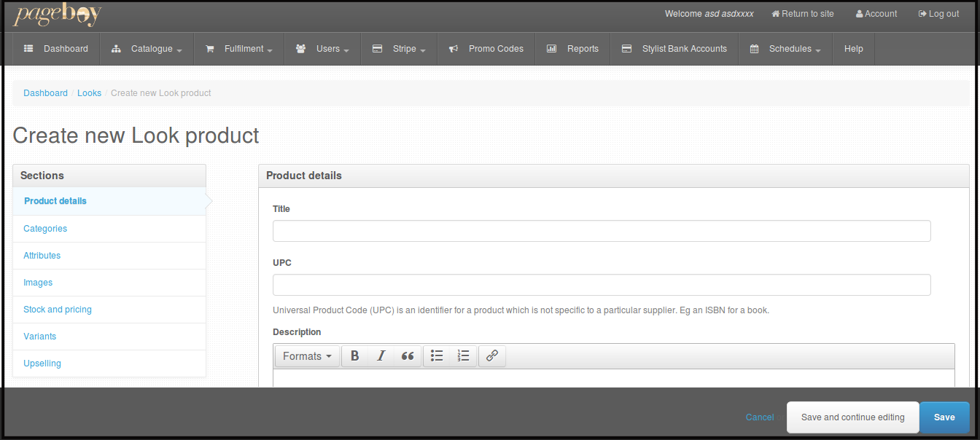
Task: Click the blue Save button
Action: [944, 417]
